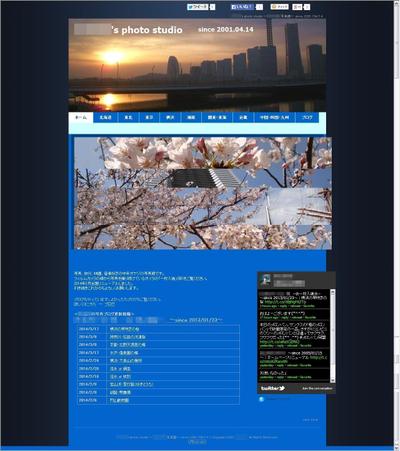Open the topmost blog update entry link
This screenshot has height=451, width=400.
pyautogui.click(x=125, y=329)
